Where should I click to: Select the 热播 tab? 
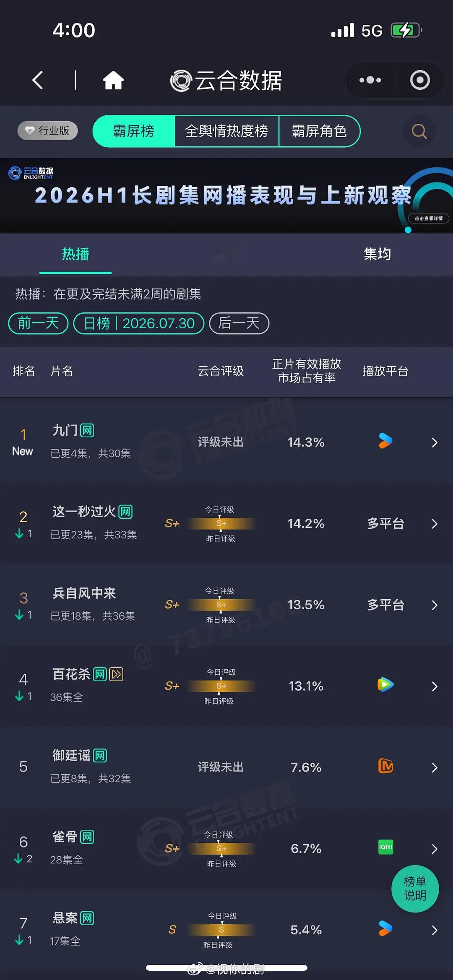pyautogui.click(x=75, y=254)
